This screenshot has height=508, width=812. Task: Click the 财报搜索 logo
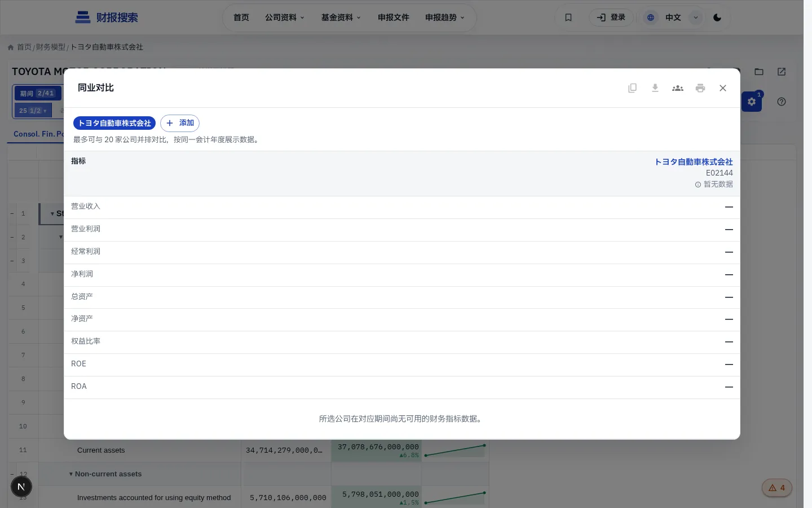tap(107, 17)
